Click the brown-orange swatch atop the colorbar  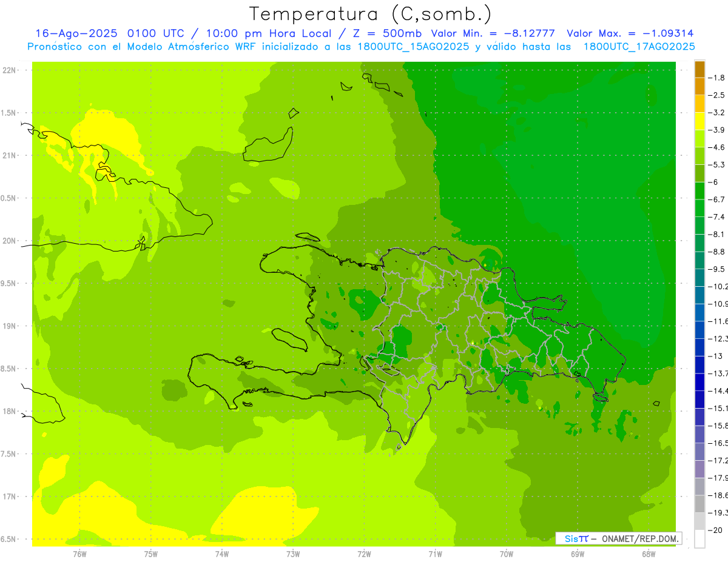699,69
